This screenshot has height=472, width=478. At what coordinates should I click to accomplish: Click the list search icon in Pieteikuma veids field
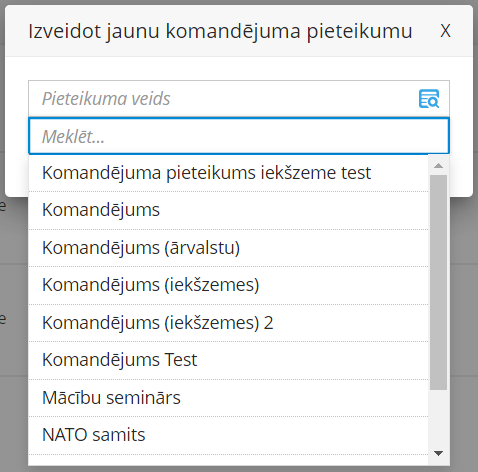point(429,99)
